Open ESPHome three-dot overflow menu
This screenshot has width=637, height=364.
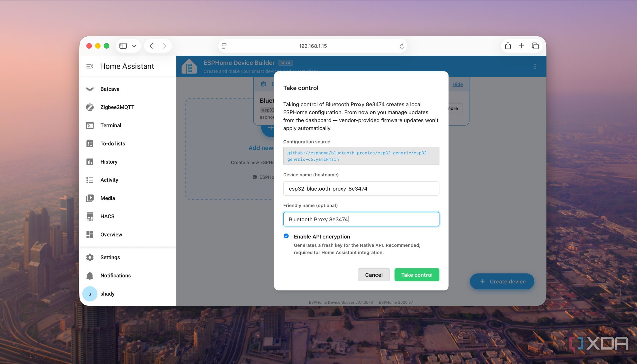click(535, 67)
